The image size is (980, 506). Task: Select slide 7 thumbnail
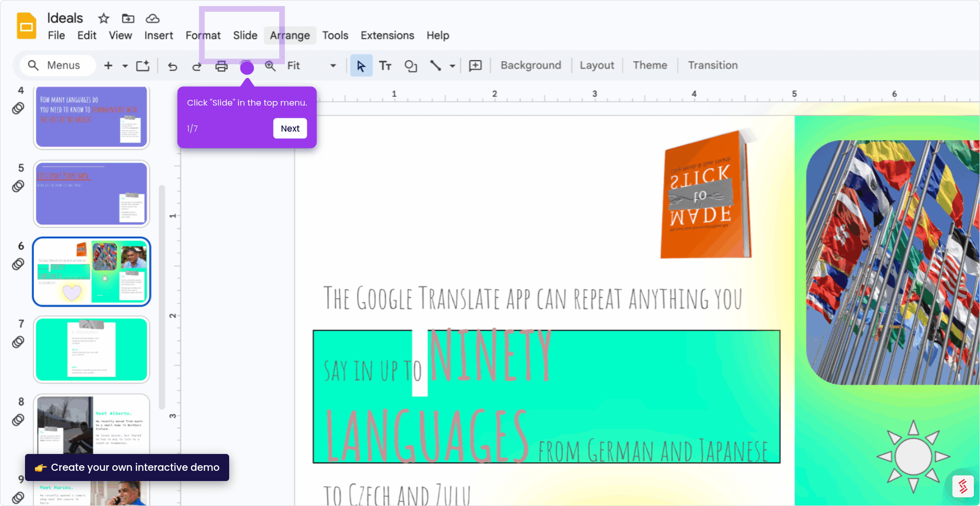point(91,349)
